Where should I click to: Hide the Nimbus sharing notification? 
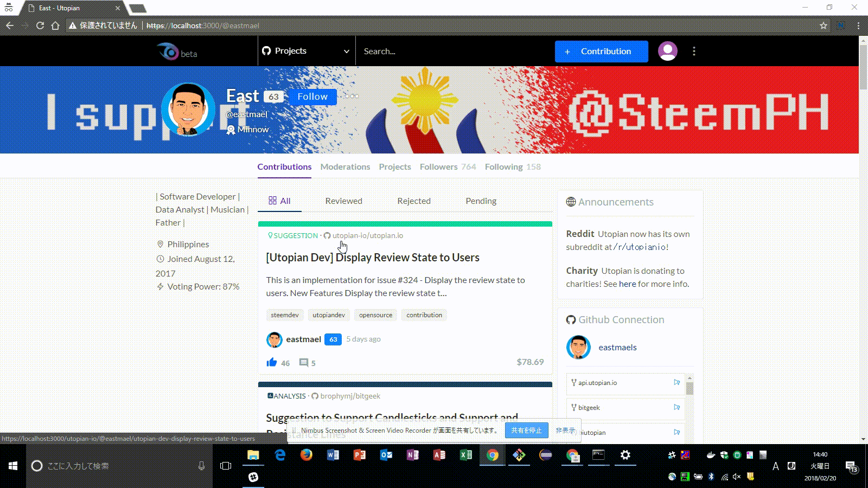pos(565,431)
